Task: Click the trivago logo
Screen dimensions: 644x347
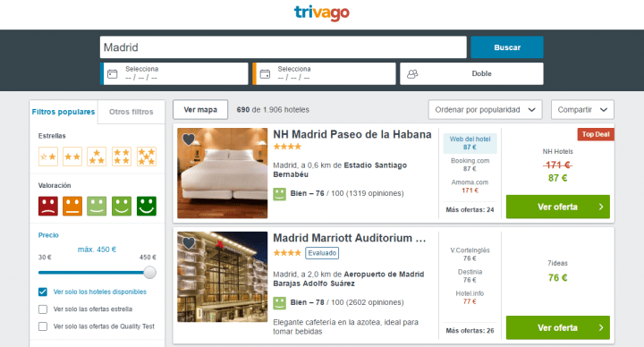Action: (x=322, y=13)
